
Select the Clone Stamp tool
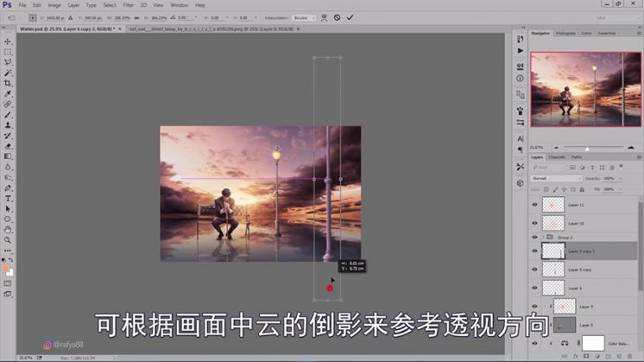8,125
